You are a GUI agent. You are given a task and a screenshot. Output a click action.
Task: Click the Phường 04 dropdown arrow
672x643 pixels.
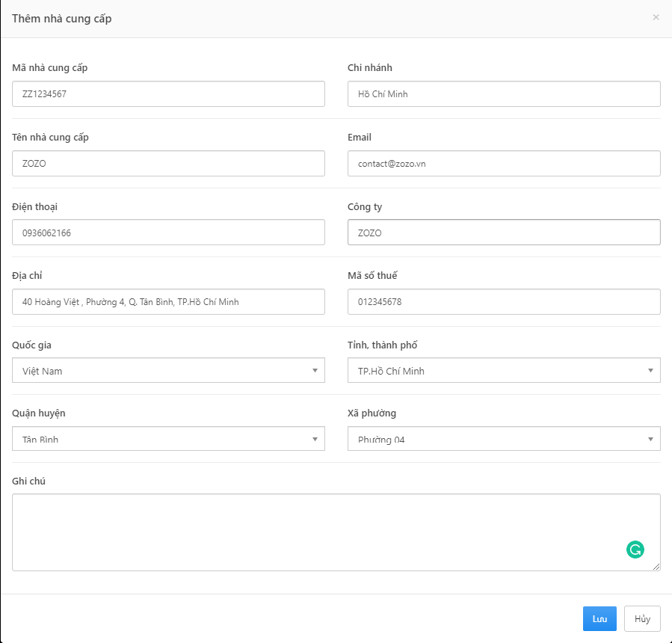pos(650,439)
